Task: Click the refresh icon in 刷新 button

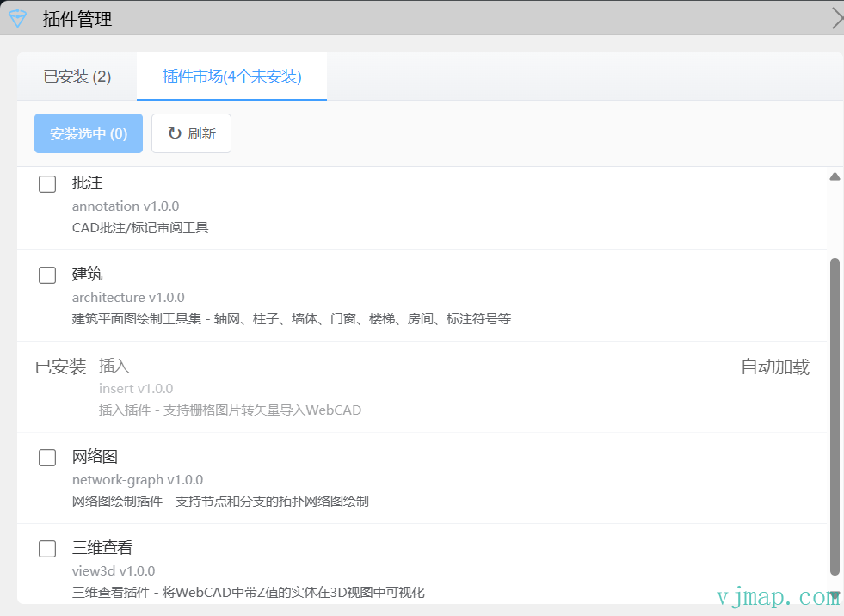Action: pos(175,133)
